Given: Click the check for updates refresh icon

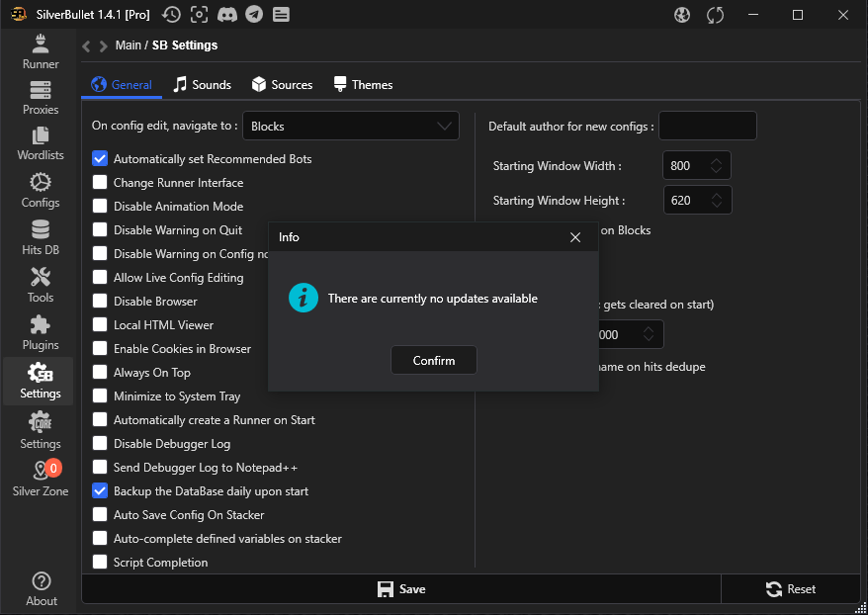Looking at the screenshot, I should coord(715,15).
